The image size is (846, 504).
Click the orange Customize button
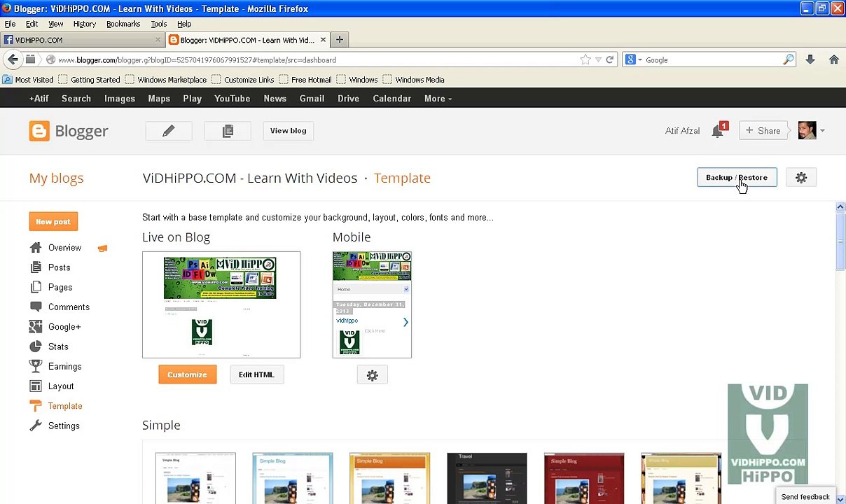point(187,374)
